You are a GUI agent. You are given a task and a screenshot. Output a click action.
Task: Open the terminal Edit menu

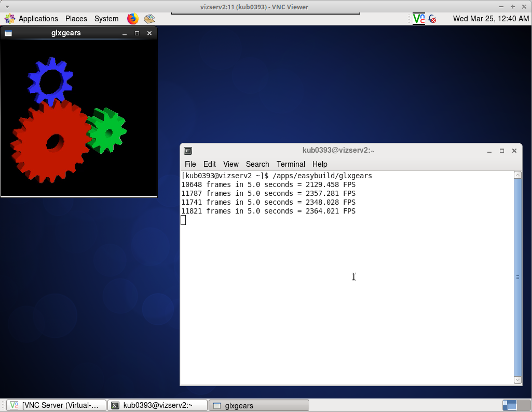coord(210,164)
